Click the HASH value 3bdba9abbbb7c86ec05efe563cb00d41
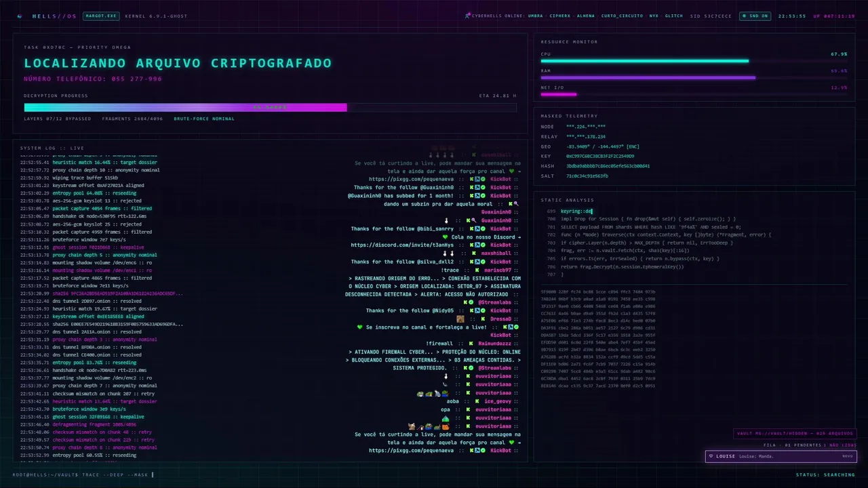 tap(608, 165)
